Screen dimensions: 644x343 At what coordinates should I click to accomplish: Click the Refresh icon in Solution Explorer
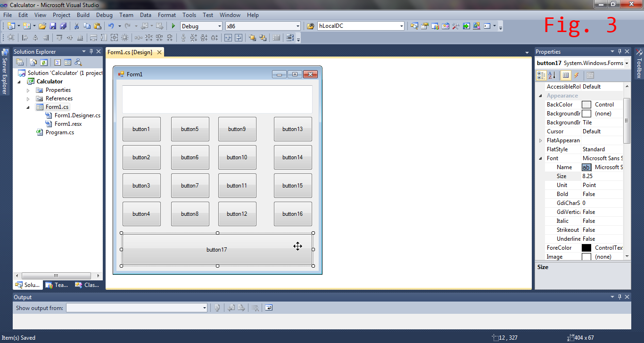pyautogui.click(x=43, y=62)
